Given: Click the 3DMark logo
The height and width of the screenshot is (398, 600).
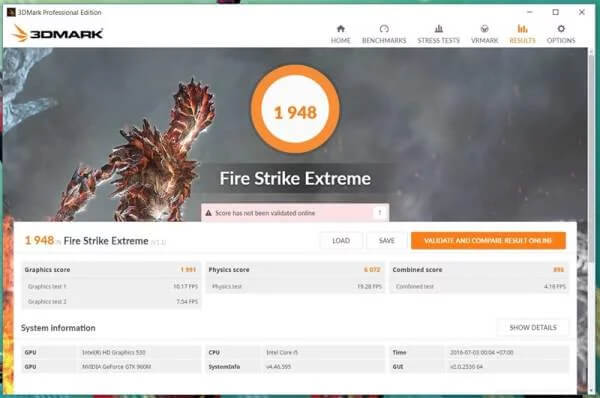Looking at the screenshot, I should coord(57,33).
